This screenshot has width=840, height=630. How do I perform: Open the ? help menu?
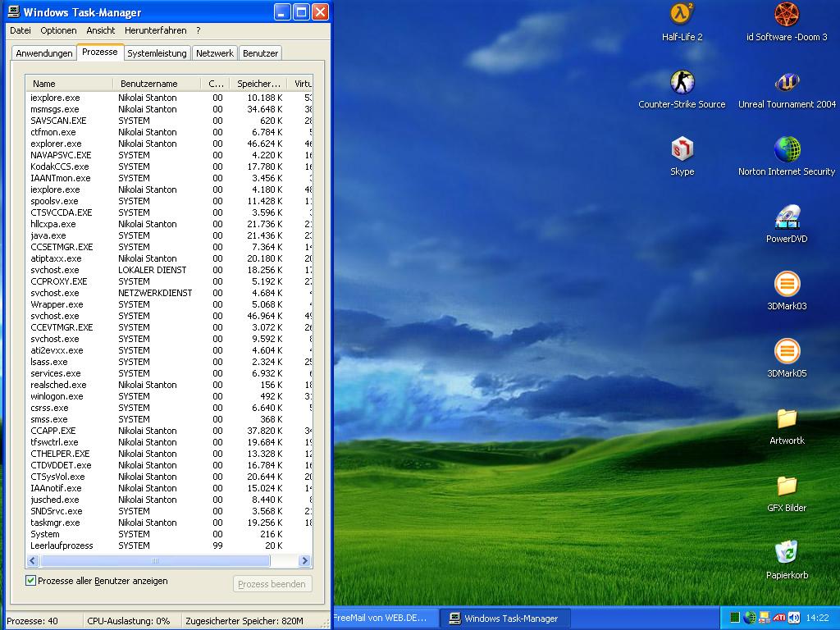[199, 30]
